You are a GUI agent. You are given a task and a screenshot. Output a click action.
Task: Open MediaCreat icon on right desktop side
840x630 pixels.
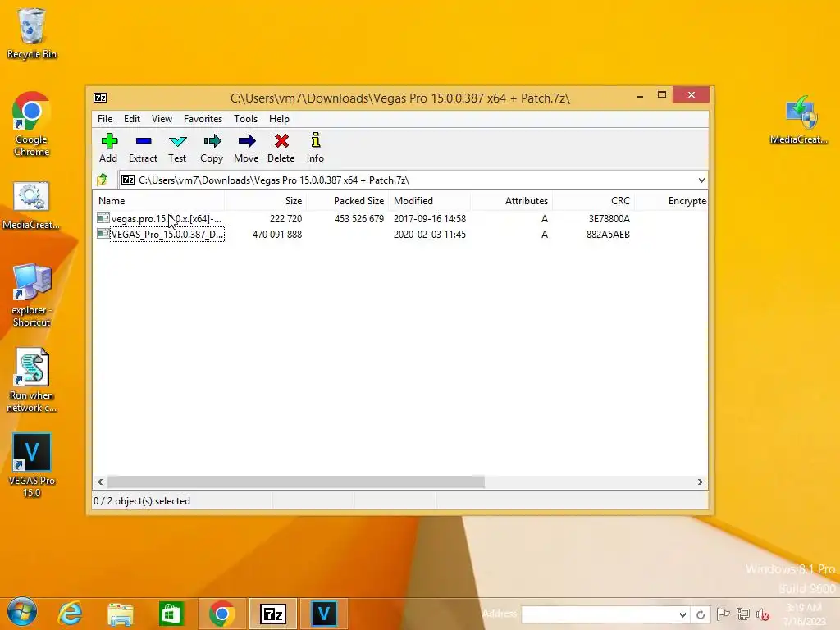click(x=799, y=120)
